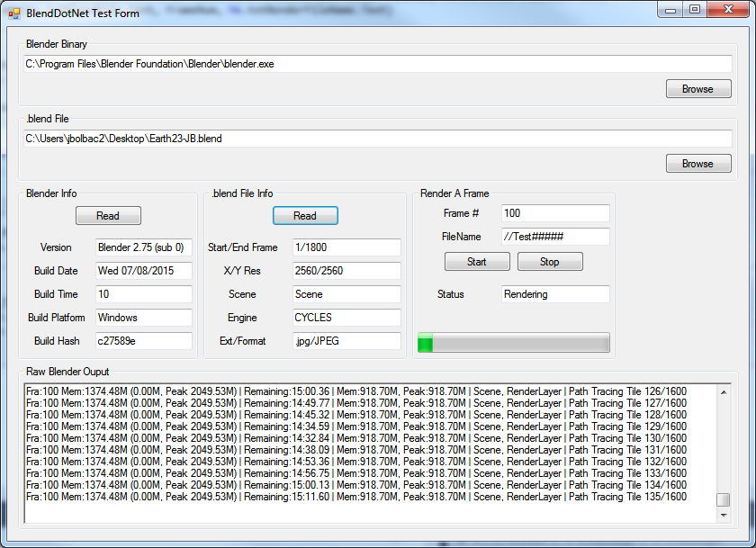This screenshot has width=756, height=548.
Task: Browse for the .blend file
Action: point(698,164)
